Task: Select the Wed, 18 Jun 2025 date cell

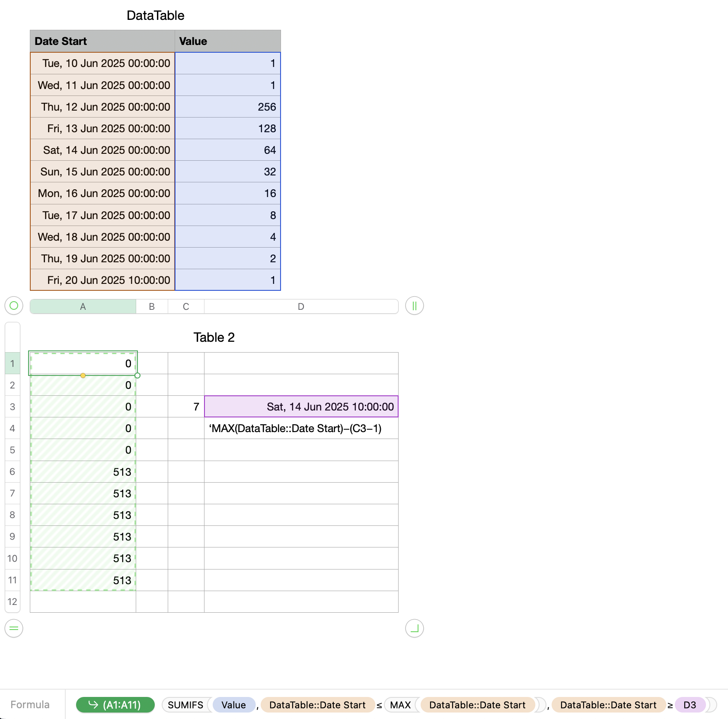Action: tap(102, 237)
